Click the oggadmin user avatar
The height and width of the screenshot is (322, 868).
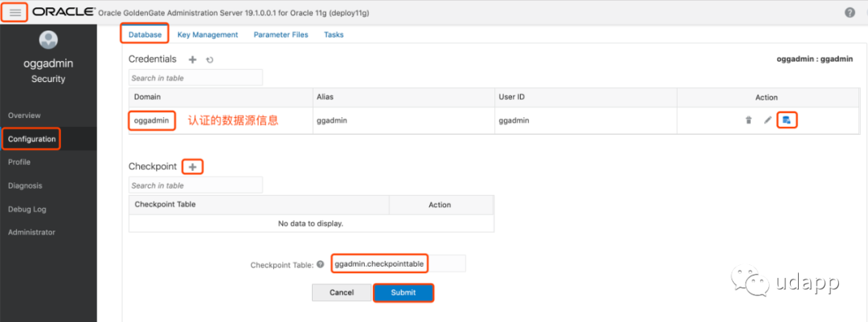(48, 40)
